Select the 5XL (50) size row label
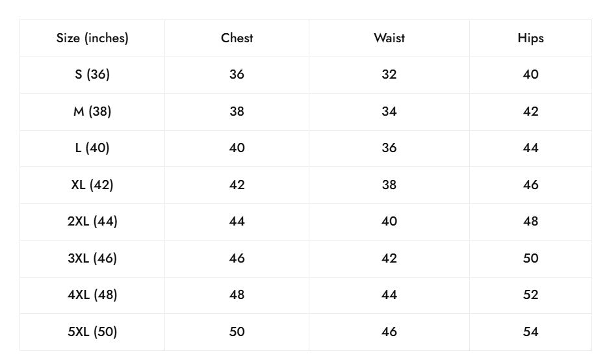Image resolution: width=609 pixels, height=364 pixels. [x=92, y=331]
